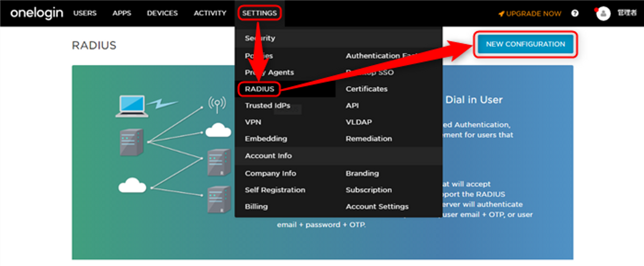Select Remediation menu entry

tap(369, 139)
